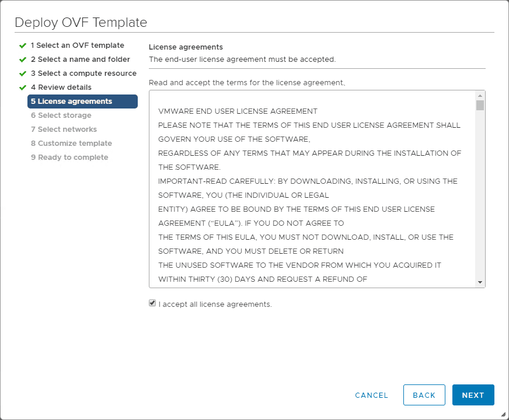Click the 6 Select storage step

coord(61,116)
